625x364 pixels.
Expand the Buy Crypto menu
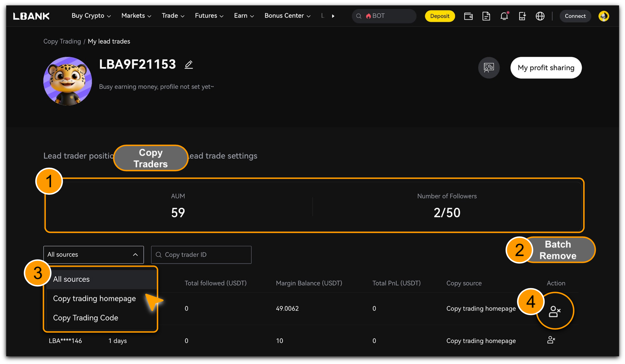point(91,16)
